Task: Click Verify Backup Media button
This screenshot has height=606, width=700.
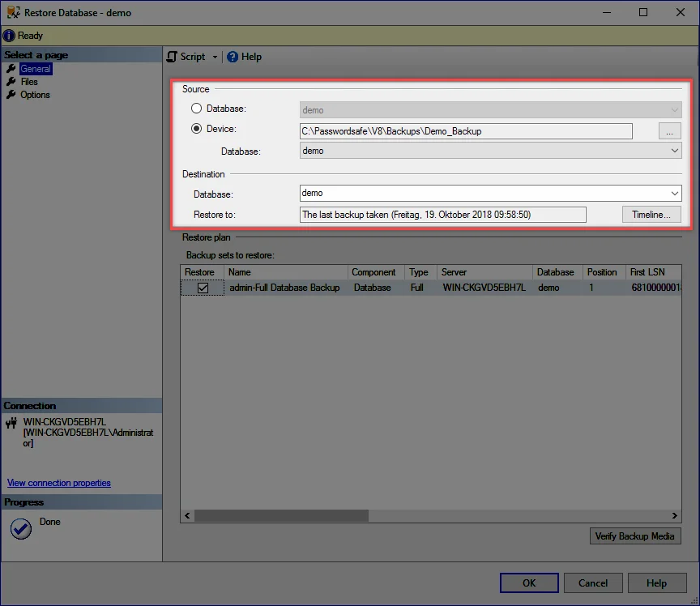Action: coord(635,536)
